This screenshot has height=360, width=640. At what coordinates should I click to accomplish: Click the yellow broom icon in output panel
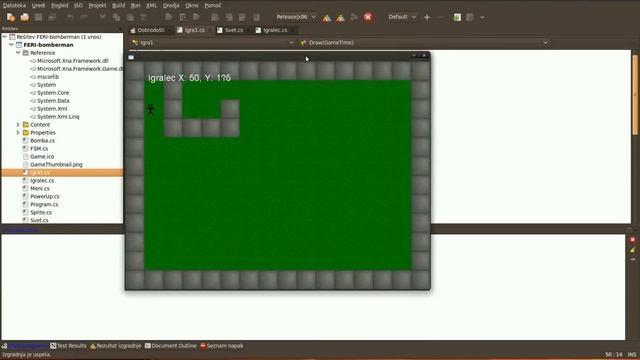pyautogui.click(x=632, y=250)
